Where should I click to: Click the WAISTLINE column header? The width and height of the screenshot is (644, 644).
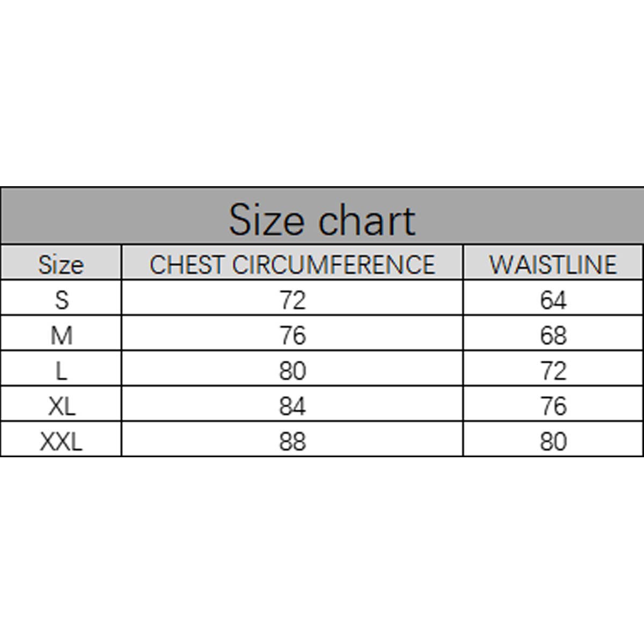(553, 264)
